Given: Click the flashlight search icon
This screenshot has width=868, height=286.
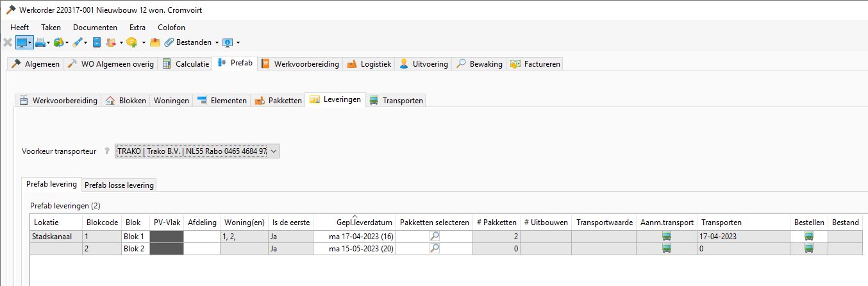Looking at the screenshot, I should click(x=77, y=42).
